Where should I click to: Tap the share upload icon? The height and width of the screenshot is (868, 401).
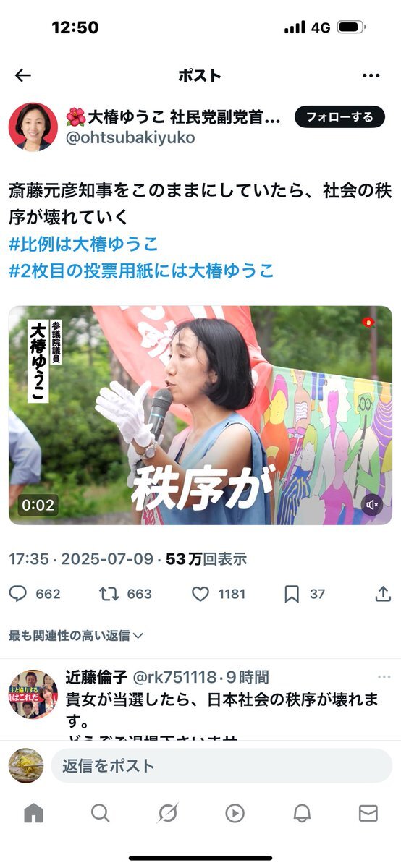[x=383, y=594]
